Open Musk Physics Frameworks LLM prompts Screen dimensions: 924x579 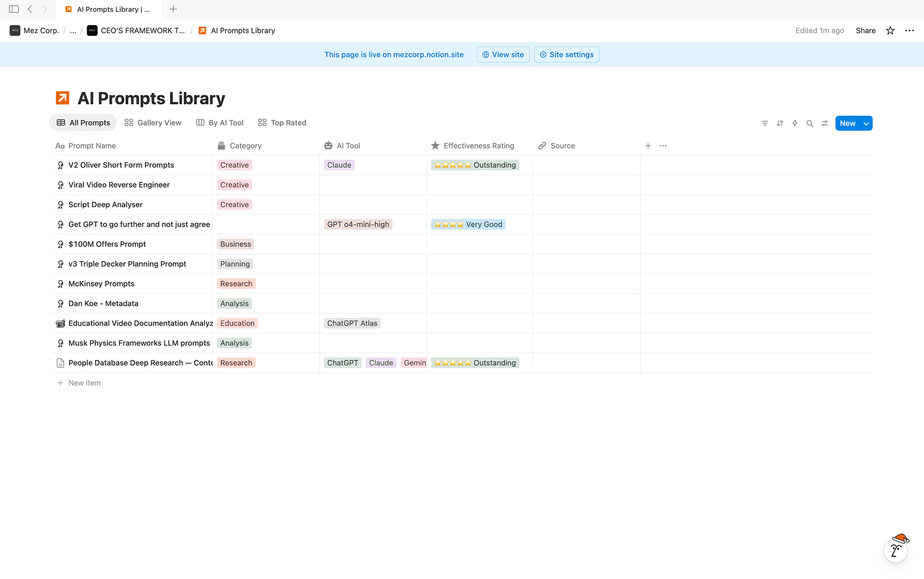[139, 343]
